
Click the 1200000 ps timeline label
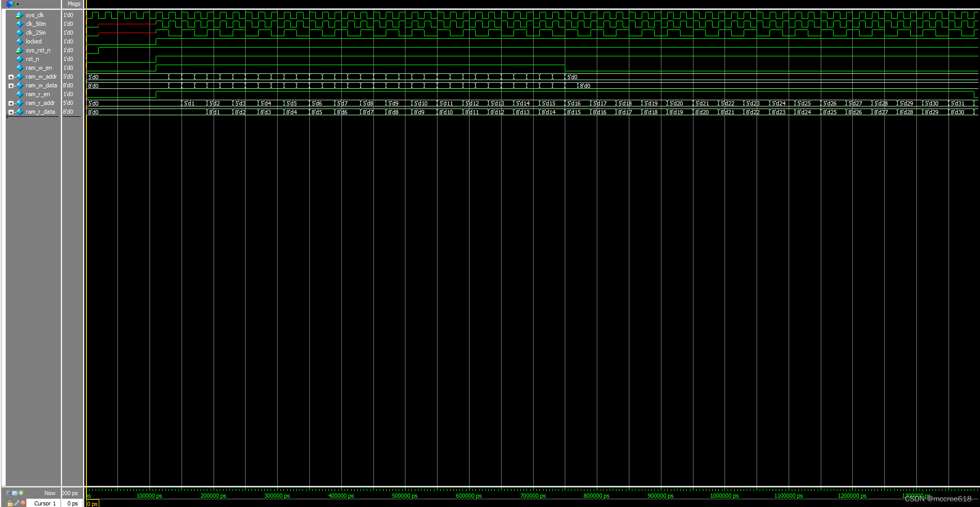[852, 496]
